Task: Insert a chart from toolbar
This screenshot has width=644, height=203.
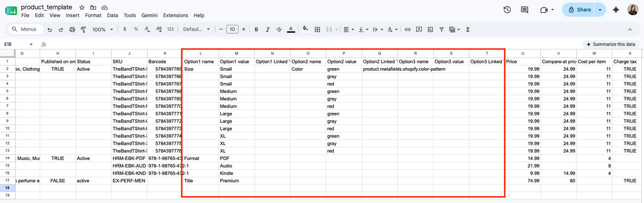Action: [x=430, y=29]
